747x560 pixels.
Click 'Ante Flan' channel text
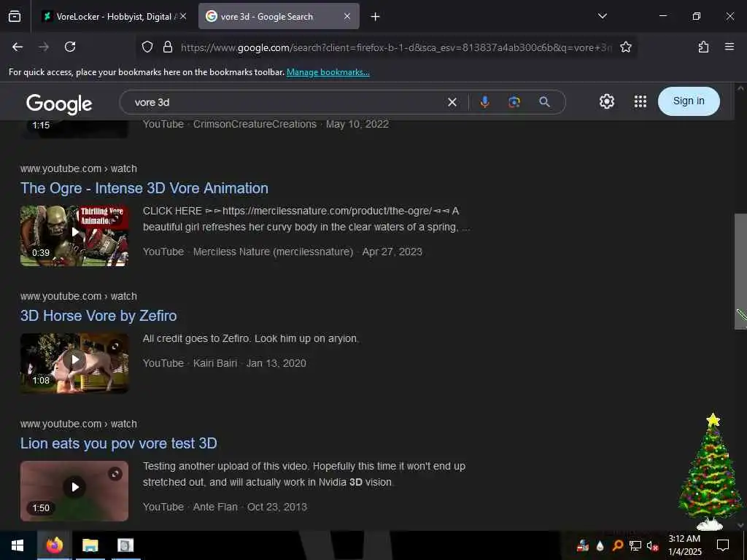coord(215,507)
